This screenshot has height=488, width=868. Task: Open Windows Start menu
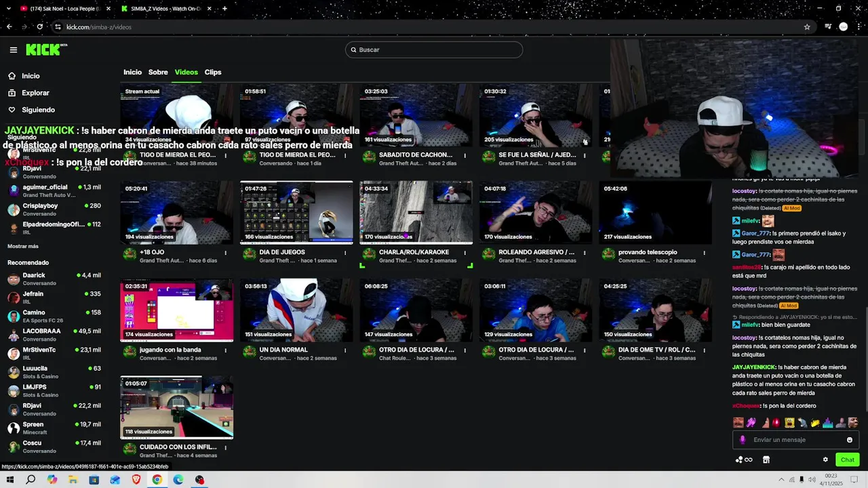tap(9, 480)
